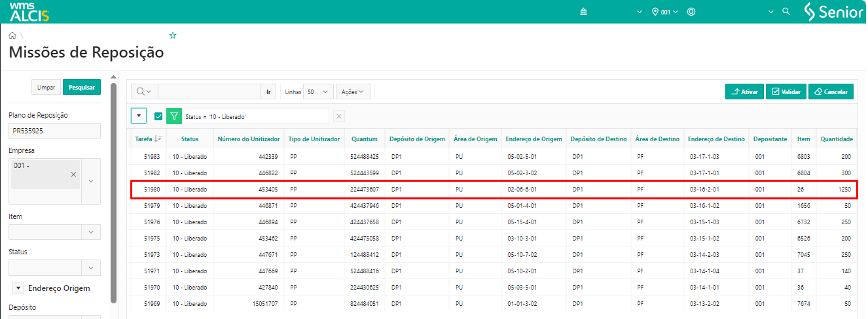This screenshot has height=319, width=868.
Task: Open the location 001 selector in header
Action: tap(665, 12)
